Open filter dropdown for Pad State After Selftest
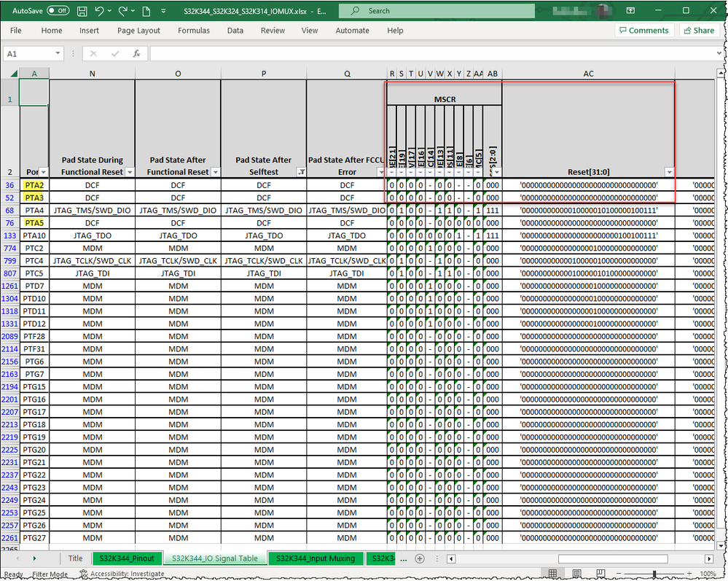The height and width of the screenshot is (581, 728). tap(301, 172)
